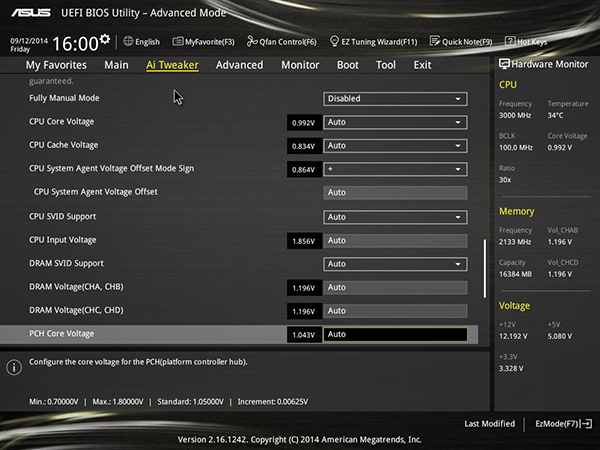
Task: Switch to My Favorites tab
Action: point(56,65)
